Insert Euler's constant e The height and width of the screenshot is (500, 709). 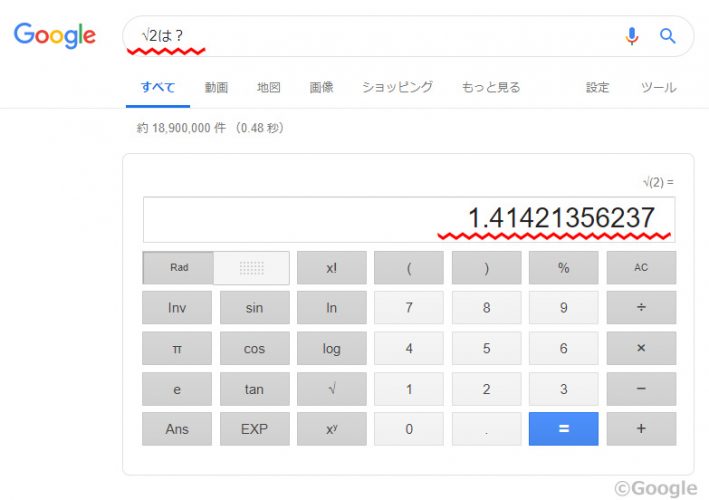(x=177, y=389)
